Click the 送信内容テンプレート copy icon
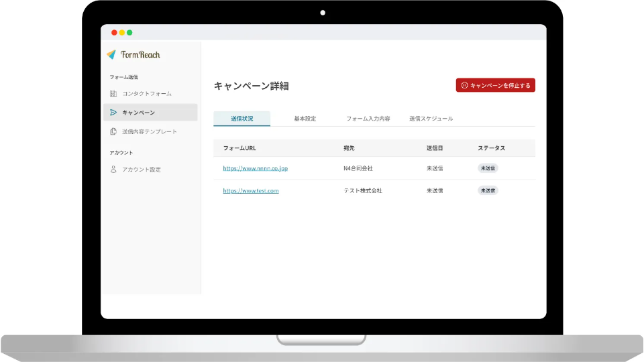The height and width of the screenshot is (362, 644). pos(113,131)
